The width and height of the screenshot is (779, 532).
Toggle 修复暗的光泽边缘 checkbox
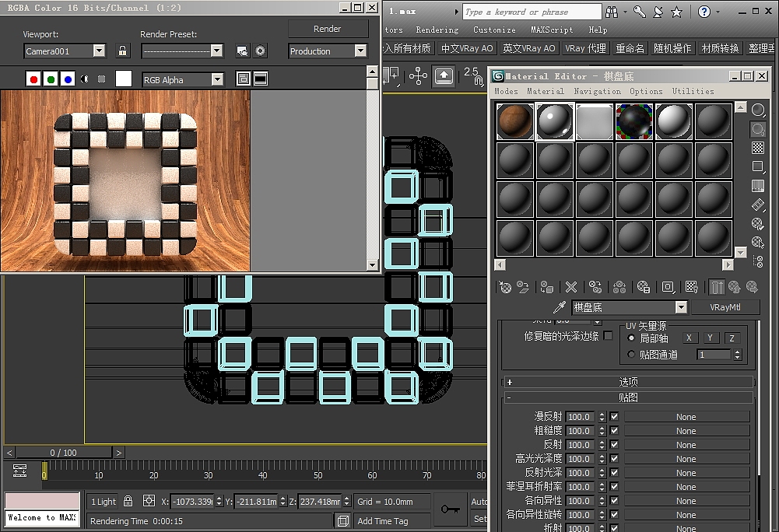[x=608, y=336]
